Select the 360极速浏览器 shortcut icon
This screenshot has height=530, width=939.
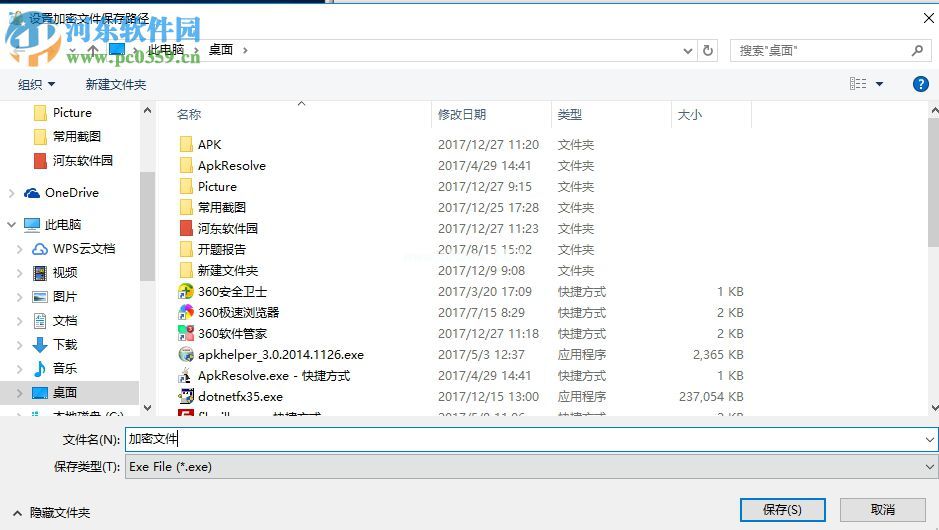coord(185,313)
